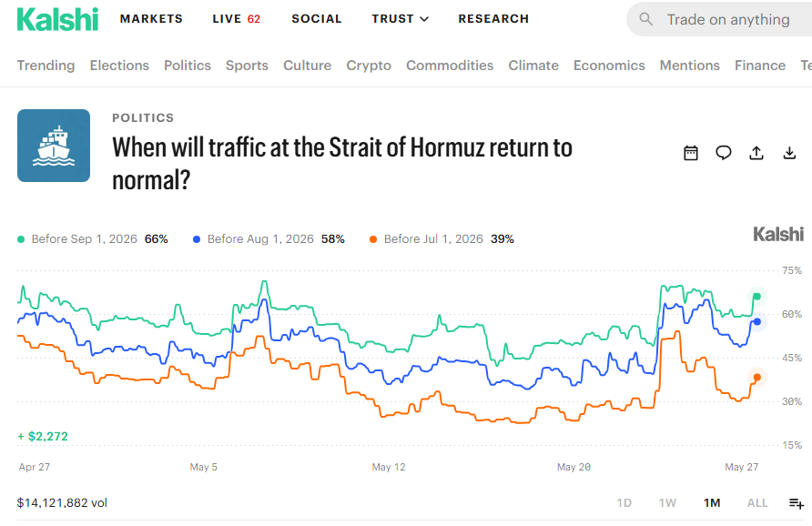This screenshot has height=526, width=812.
Task: Open the Crypto category tab
Action: (x=369, y=66)
